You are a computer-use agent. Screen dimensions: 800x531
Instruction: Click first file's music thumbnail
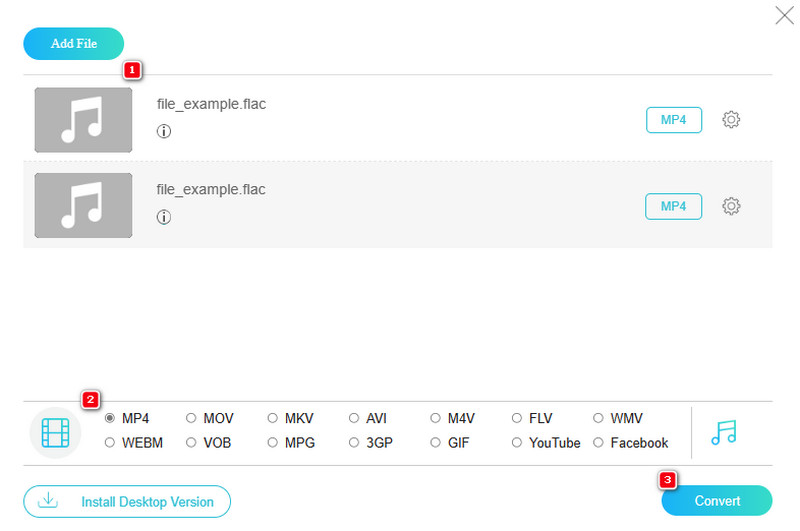pyautogui.click(x=83, y=120)
